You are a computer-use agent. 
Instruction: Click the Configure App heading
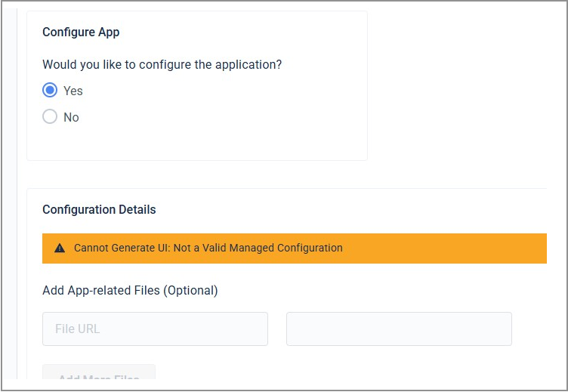(x=81, y=32)
